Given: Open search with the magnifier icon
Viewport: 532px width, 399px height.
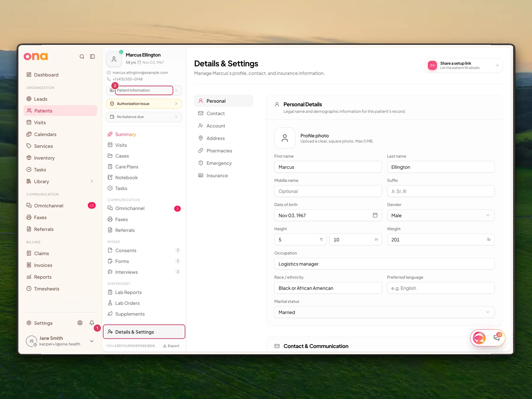Looking at the screenshot, I should click(82, 57).
